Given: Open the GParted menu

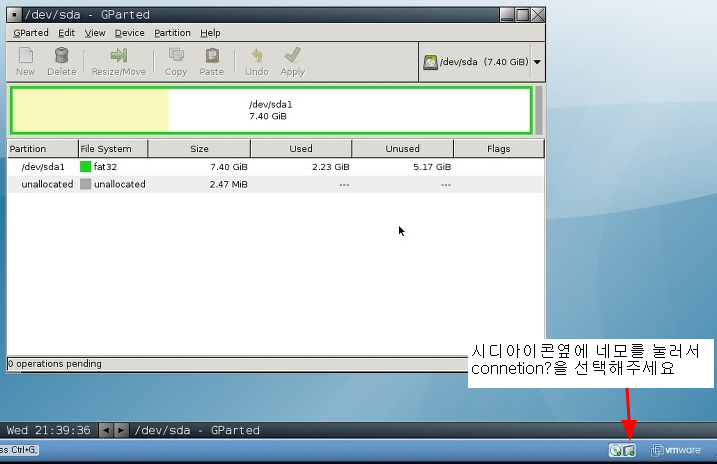Looking at the screenshot, I should [x=31, y=33].
